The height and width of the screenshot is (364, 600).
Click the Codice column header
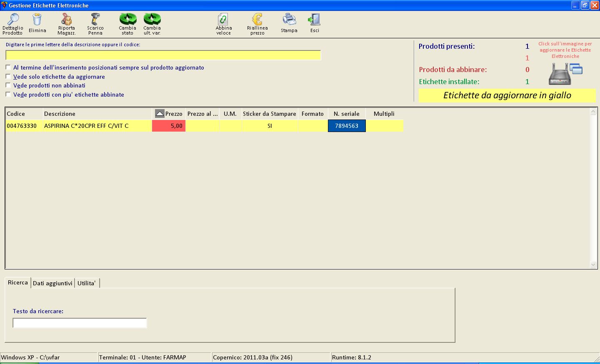pyautogui.click(x=24, y=114)
